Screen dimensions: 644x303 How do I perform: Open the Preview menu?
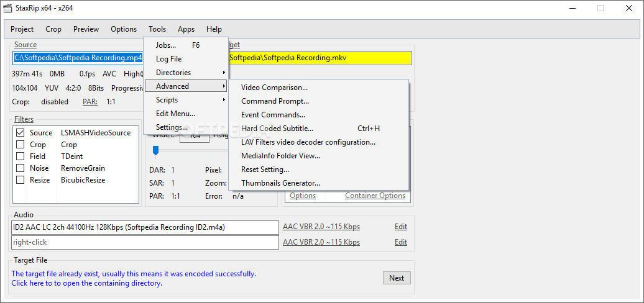tap(86, 29)
